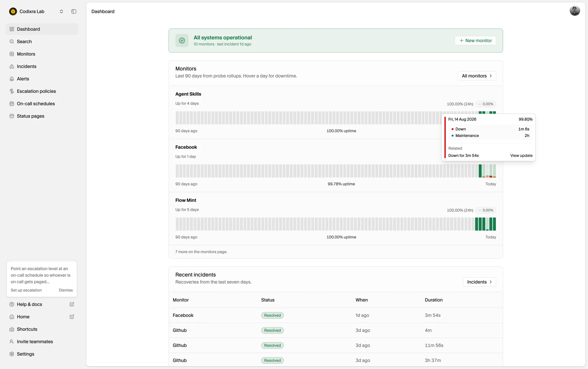
Task: Click the Incidents warning icon in sidebar
Action: [x=12, y=66]
